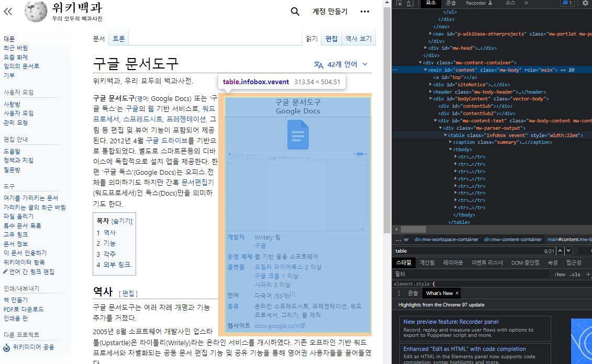This screenshot has height=364, width=592.
Task: Open the DevTools issues counter badge
Action: coord(567,3)
